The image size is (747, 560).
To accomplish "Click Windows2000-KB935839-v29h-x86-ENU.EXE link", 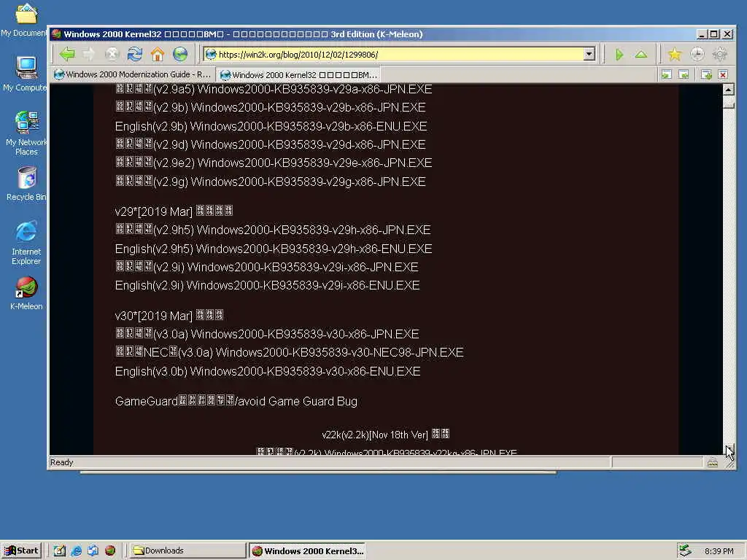I will click(x=314, y=249).
